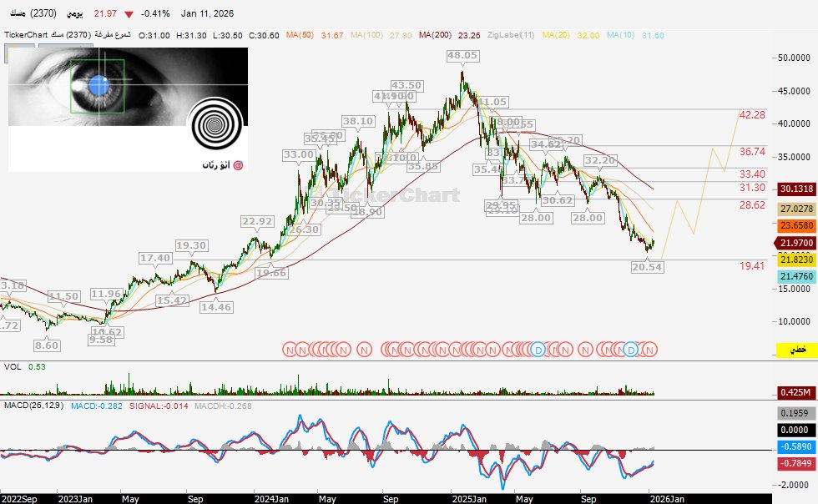Image resolution: width=818 pixels, height=504 pixels.
Task: Click the 14.46 zigzag label
Action: tap(216, 307)
